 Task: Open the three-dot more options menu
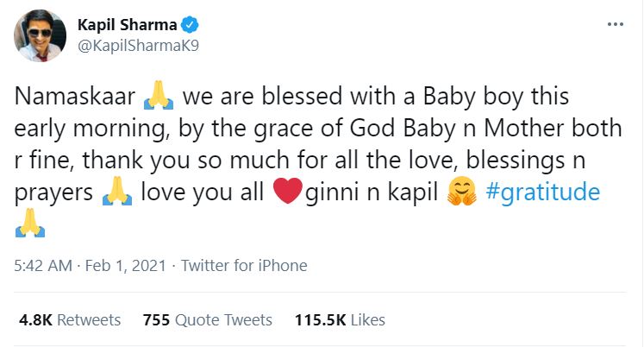point(614,23)
